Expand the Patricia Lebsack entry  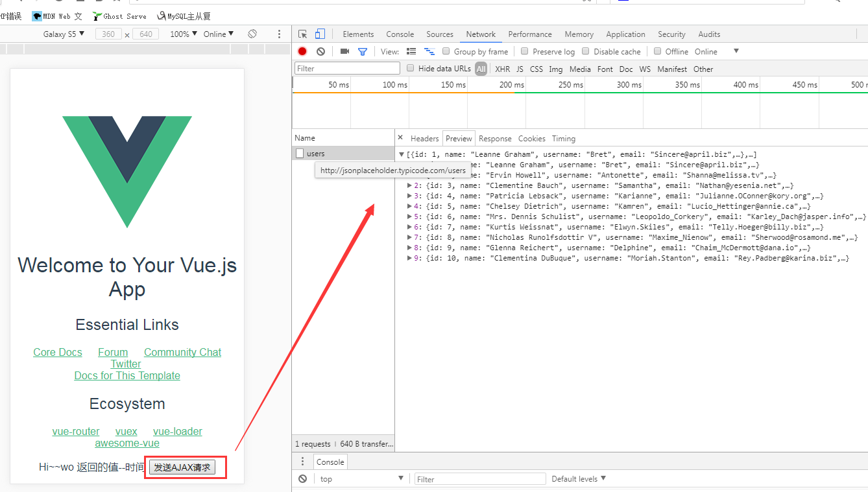point(409,196)
